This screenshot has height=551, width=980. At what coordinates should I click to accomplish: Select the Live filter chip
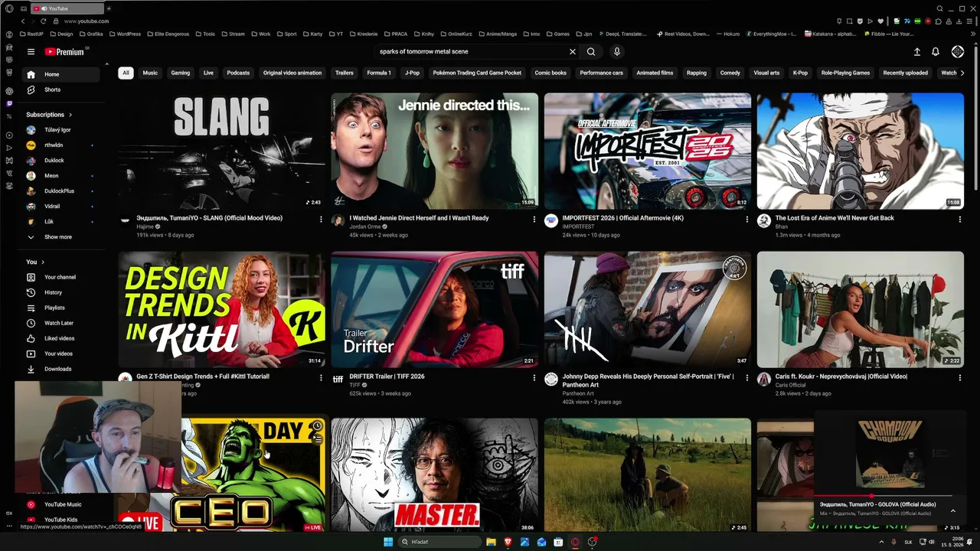click(x=208, y=73)
